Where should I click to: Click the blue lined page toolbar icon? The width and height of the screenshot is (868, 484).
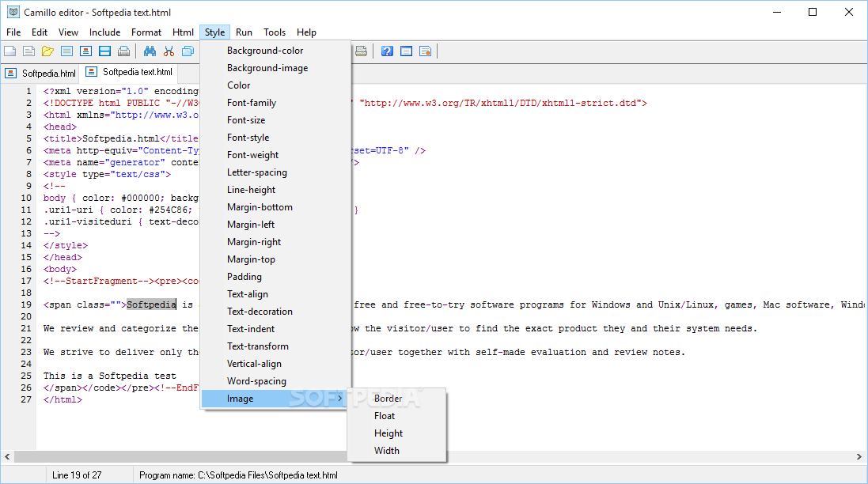(67, 51)
